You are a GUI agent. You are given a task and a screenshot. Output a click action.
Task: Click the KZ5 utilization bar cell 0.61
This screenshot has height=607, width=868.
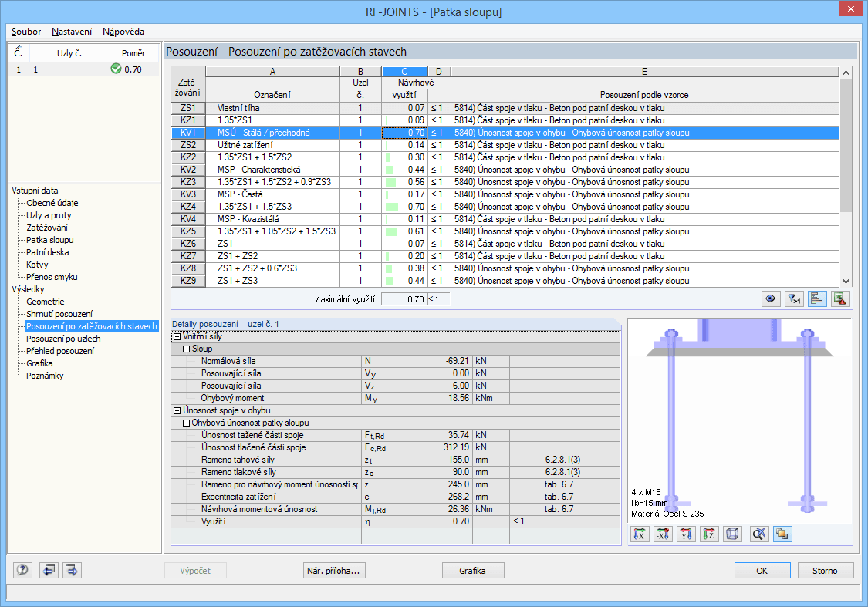point(404,231)
